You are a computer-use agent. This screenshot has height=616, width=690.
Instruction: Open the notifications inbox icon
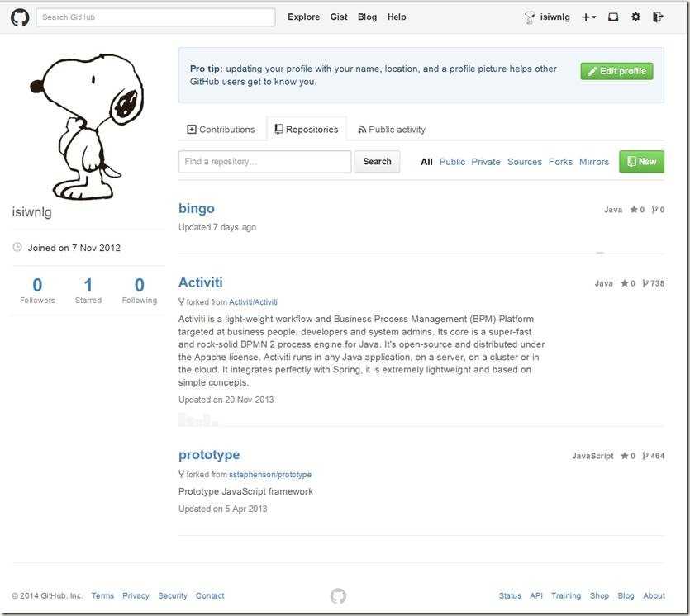pyautogui.click(x=613, y=17)
